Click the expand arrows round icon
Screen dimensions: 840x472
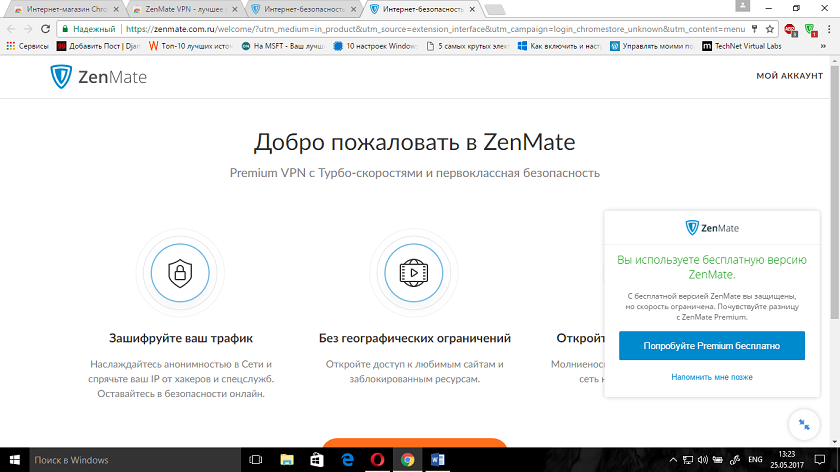[804, 424]
